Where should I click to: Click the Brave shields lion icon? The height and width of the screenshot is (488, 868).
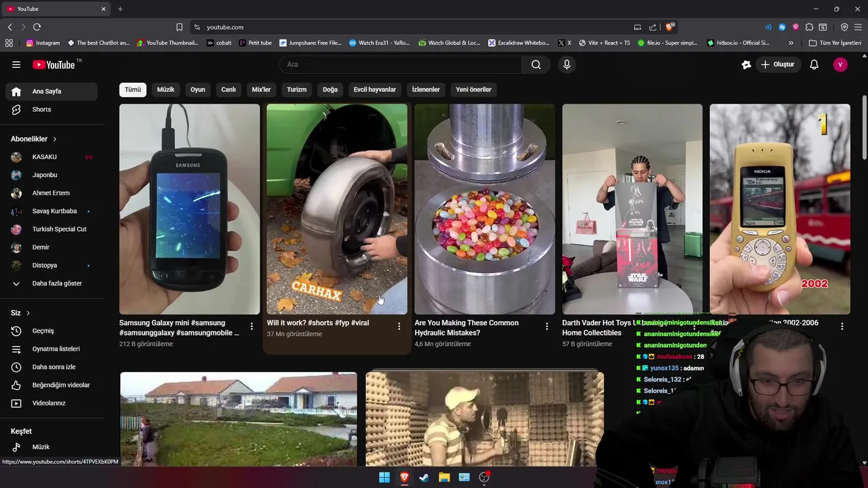coord(670,27)
